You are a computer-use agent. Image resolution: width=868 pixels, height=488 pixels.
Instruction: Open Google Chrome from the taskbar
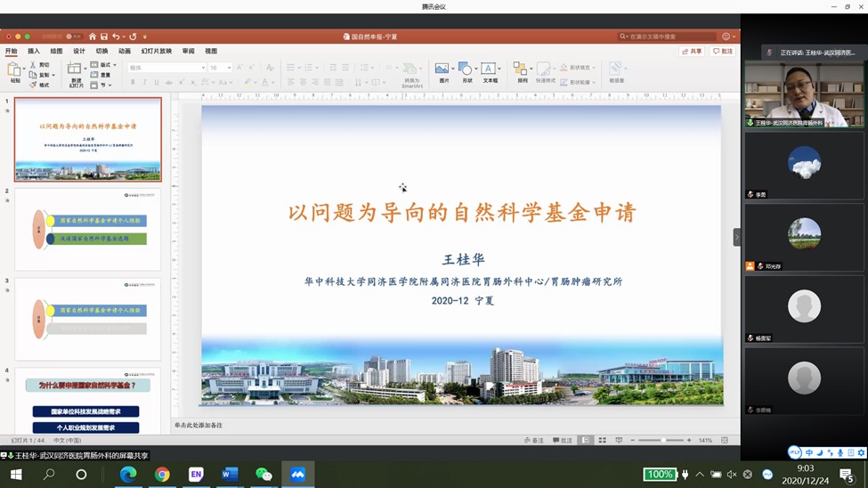[162, 475]
